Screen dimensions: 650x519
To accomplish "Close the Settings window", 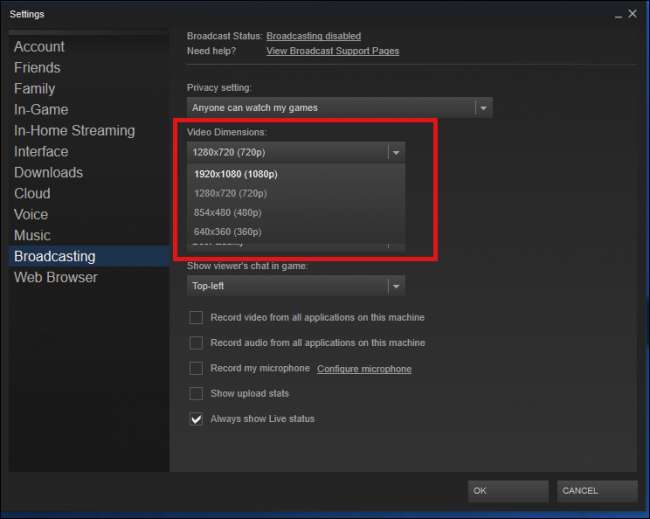I will click(633, 14).
